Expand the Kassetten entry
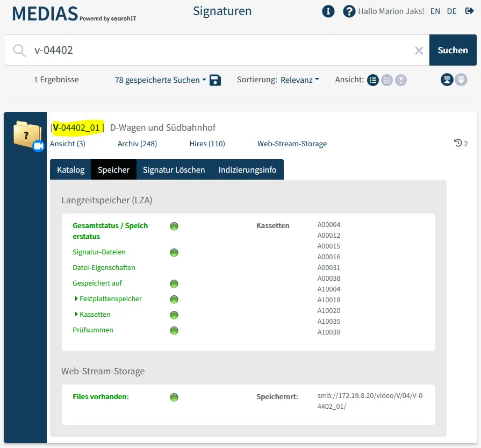Image resolution: width=481 pixels, height=448 pixels. pos(95,315)
